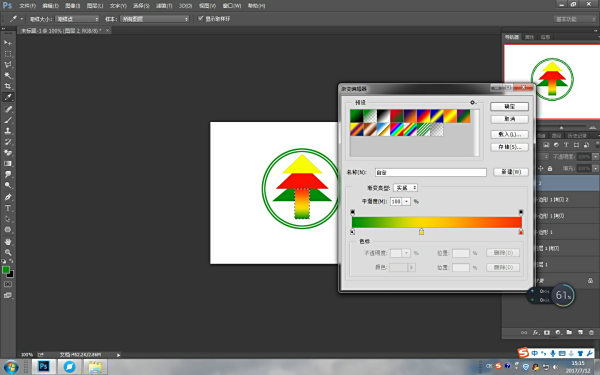Click the 新建(W) new gradient button
Screen dimensions: 600x375
[511, 172]
